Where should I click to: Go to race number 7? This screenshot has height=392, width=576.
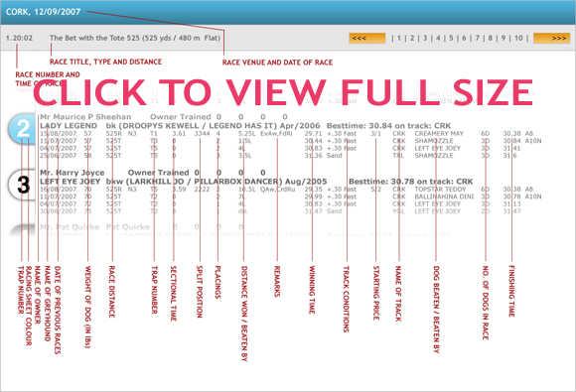click(x=477, y=38)
